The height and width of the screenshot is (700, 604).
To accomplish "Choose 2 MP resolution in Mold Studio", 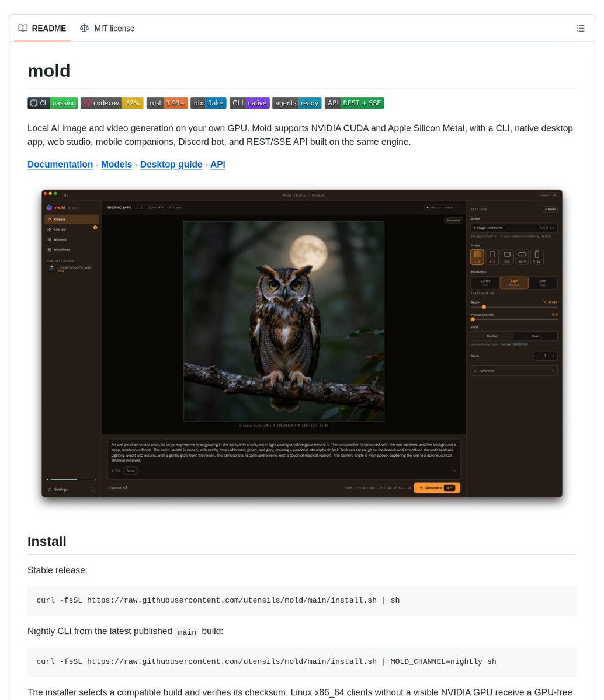I will [542, 283].
